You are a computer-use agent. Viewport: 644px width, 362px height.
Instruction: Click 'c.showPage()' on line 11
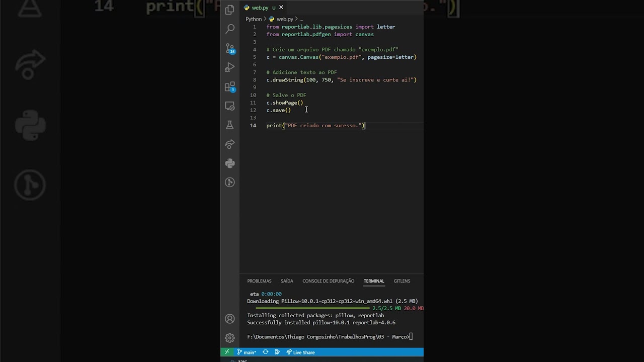click(x=285, y=103)
